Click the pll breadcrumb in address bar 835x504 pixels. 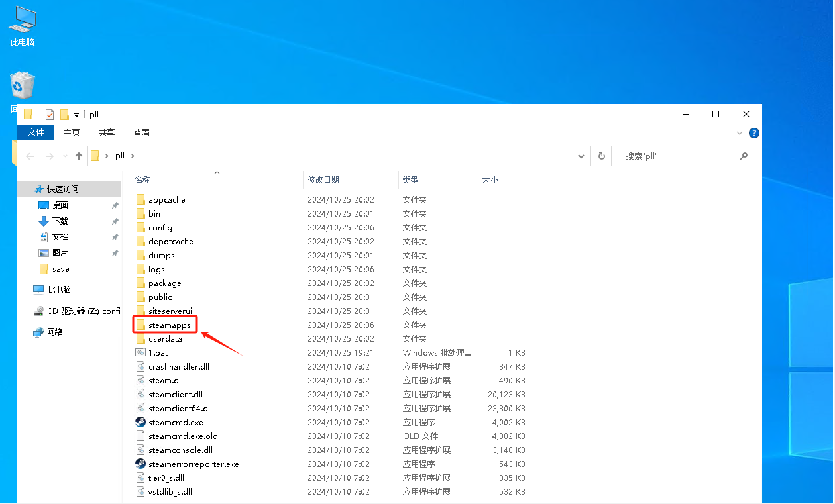(x=119, y=156)
